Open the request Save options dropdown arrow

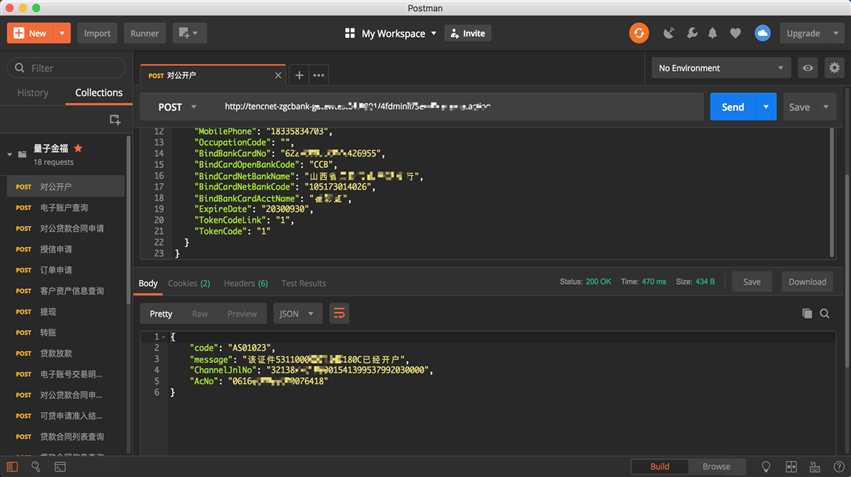(825, 107)
